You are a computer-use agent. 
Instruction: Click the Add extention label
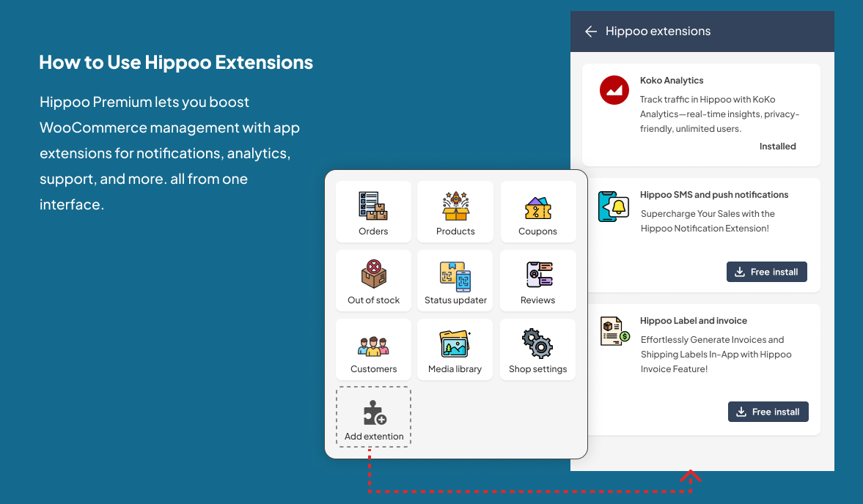pos(374,437)
